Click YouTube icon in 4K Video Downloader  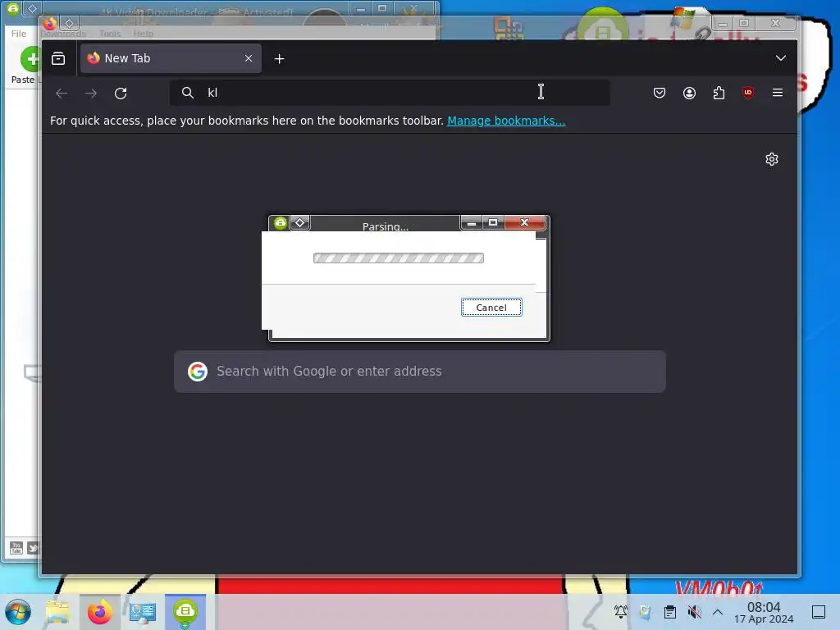point(16,547)
